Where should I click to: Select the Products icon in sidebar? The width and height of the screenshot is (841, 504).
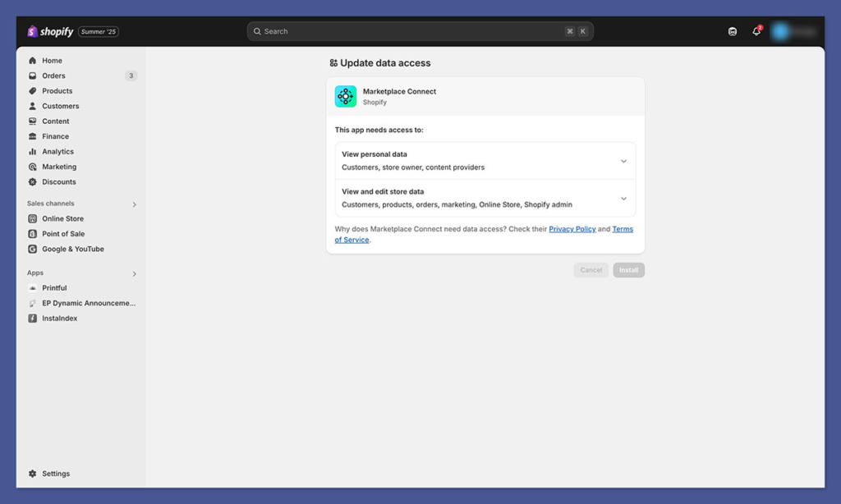32,90
